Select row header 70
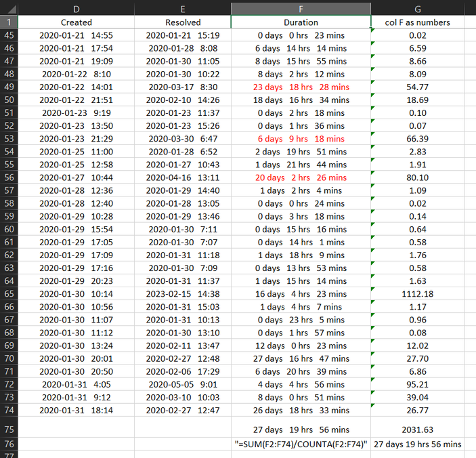 [9, 358]
